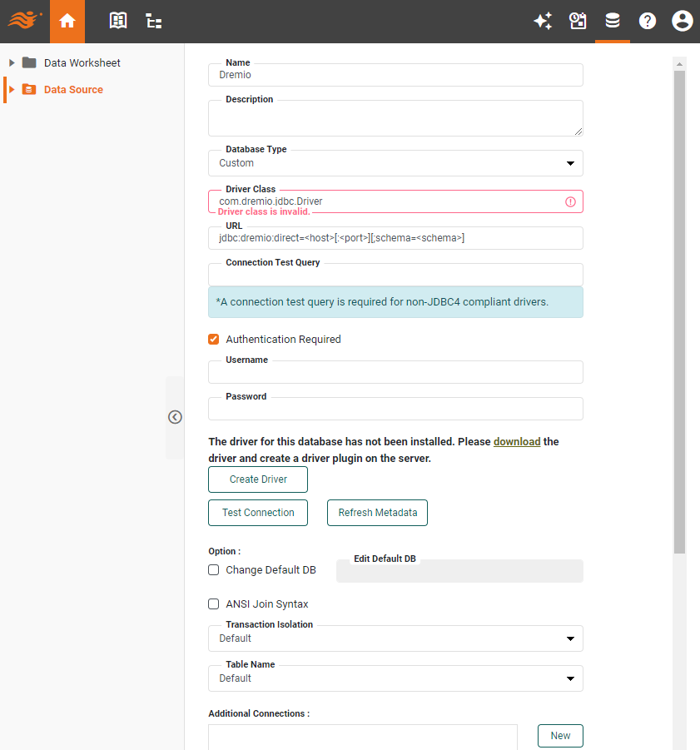700x750 pixels.
Task: Uncheck Authentication Required
Action: [213, 339]
